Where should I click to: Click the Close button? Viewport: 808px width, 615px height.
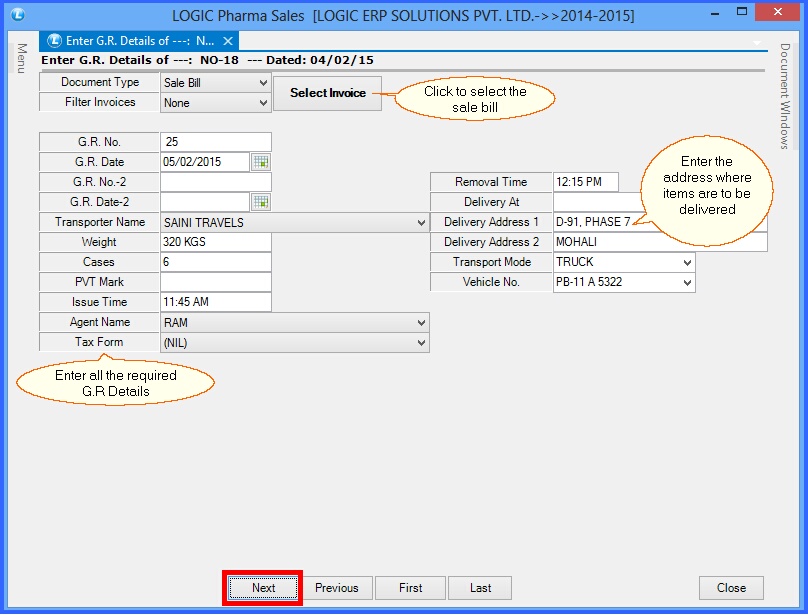point(731,588)
